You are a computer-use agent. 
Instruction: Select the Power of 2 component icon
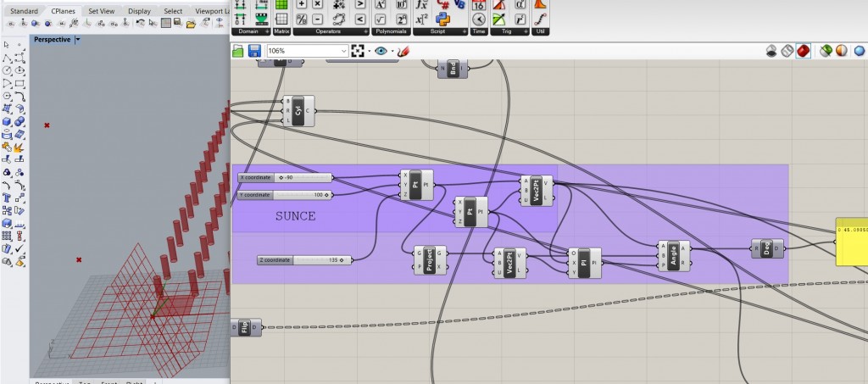(402, 19)
